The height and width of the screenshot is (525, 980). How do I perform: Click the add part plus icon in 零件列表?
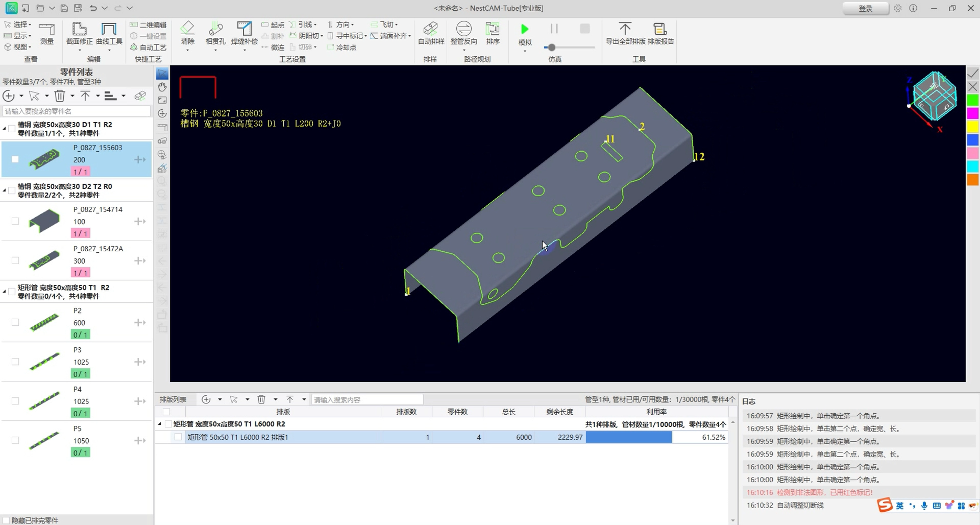(x=9, y=96)
